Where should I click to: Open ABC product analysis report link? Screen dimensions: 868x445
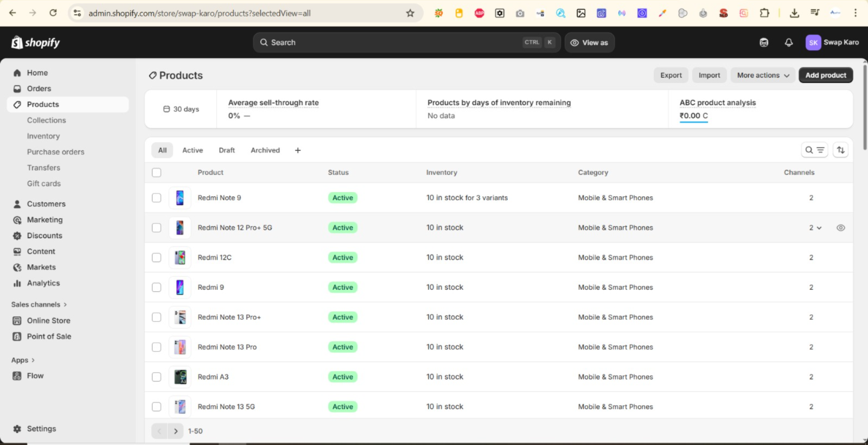pyautogui.click(x=718, y=103)
